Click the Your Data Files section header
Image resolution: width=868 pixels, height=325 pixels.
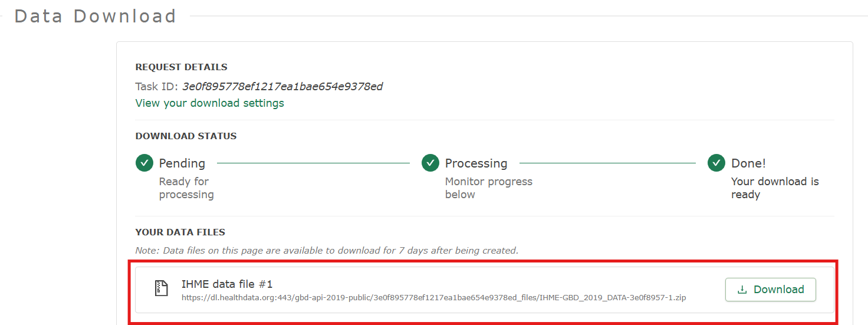[180, 232]
